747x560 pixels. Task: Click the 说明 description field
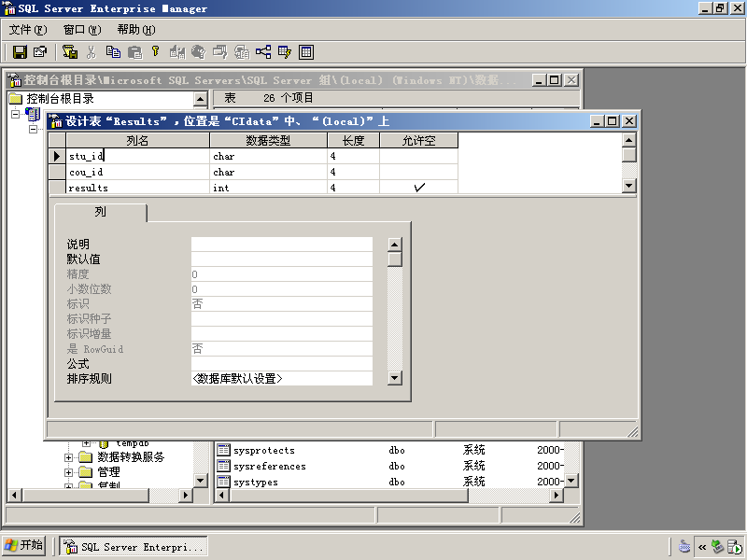click(x=282, y=245)
